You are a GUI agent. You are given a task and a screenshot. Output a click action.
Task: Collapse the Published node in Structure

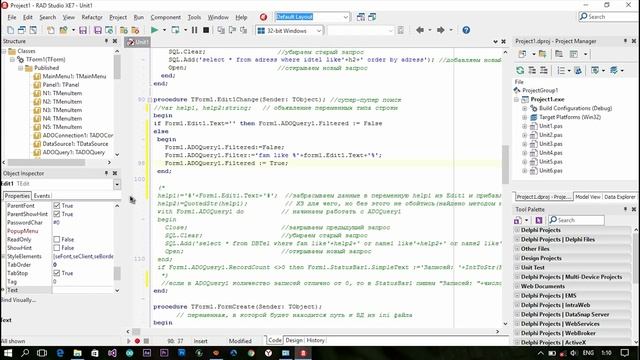pyautogui.click(x=20, y=68)
